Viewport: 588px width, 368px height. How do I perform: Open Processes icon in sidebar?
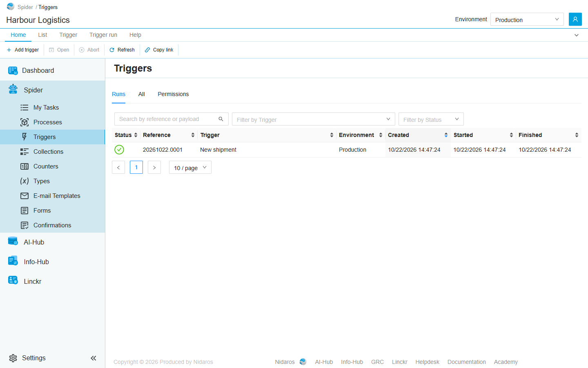[24, 122]
